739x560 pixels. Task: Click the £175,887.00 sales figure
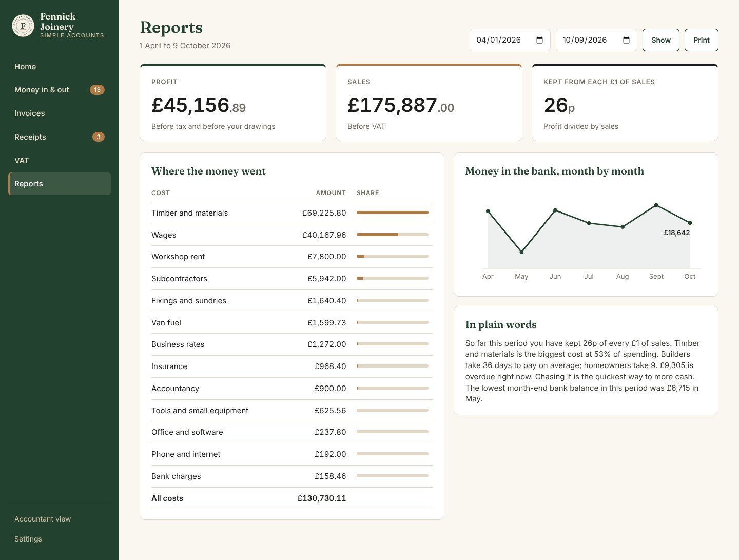click(401, 105)
